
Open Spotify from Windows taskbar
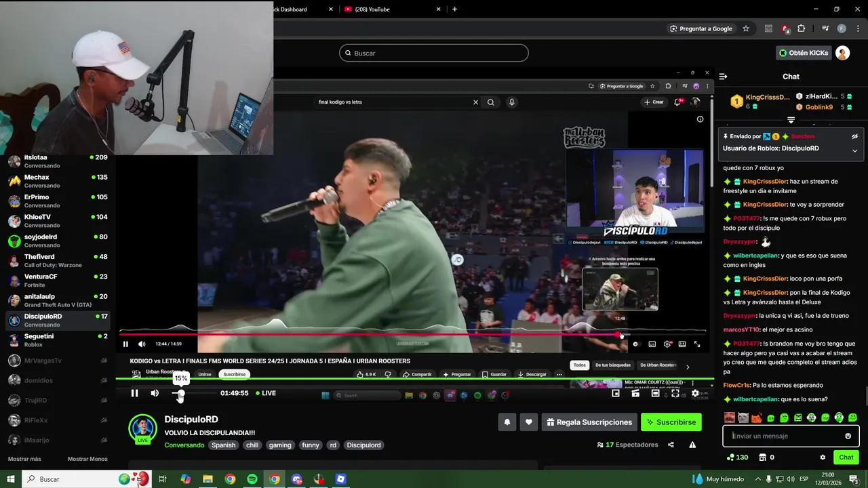pyautogui.click(x=252, y=479)
